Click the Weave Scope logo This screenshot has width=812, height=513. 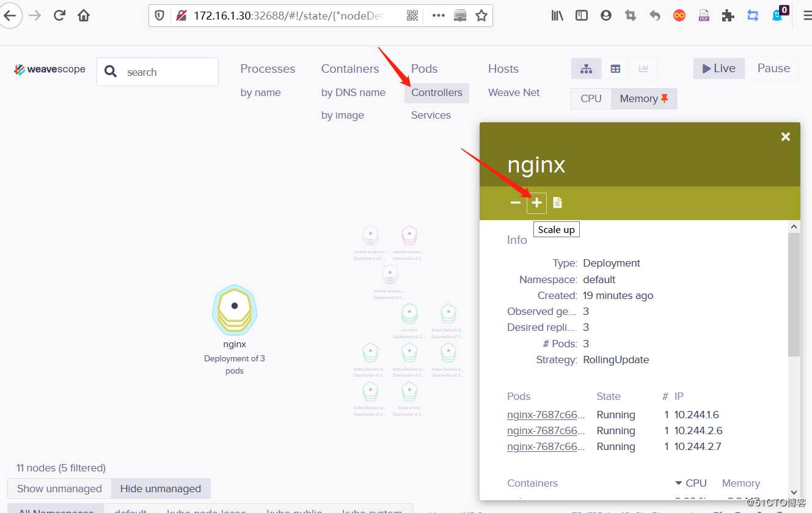pos(50,69)
